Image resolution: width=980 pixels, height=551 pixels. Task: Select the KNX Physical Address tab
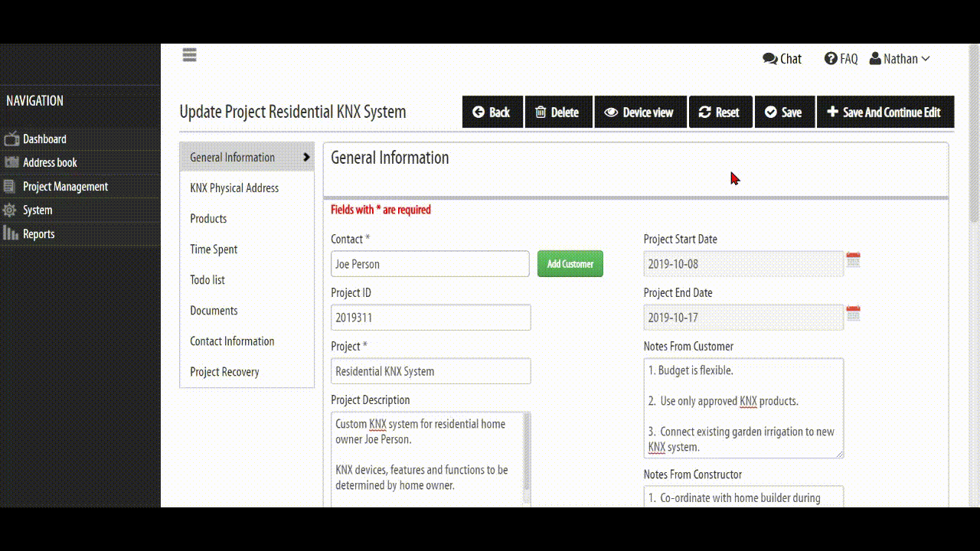[x=247, y=187]
